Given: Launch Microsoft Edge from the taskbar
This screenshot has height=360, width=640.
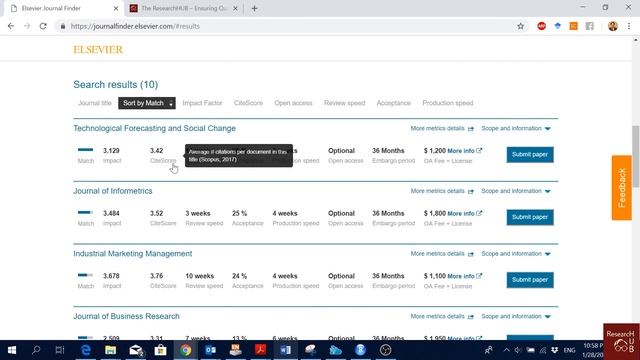Looking at the screenshot, I should (x=86, y=350).
